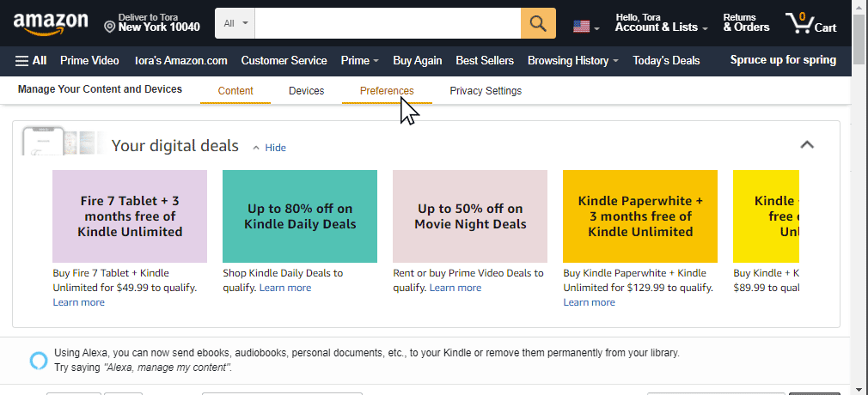Open the Prime navigation dropdown
This screenshot has height=395, width=868.
point(360,61)
